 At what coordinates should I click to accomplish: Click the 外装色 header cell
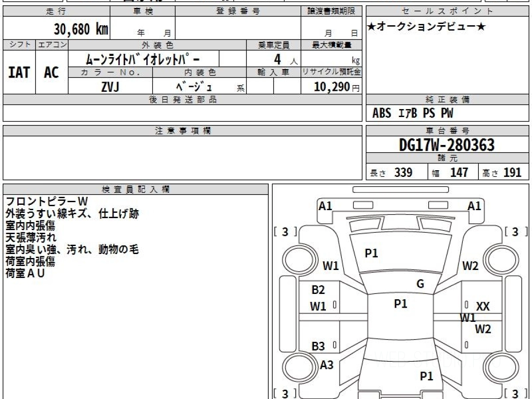pyautogui.click(x=157, y=45)
